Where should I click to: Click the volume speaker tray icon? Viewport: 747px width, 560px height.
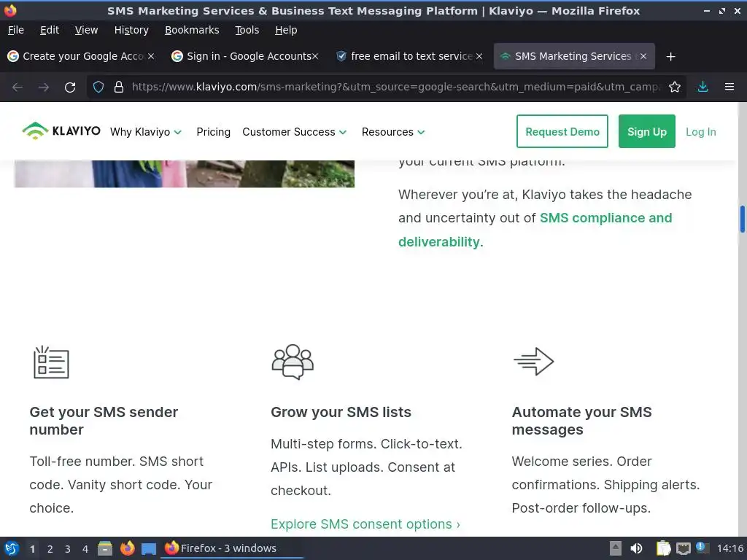pos(636,548)
